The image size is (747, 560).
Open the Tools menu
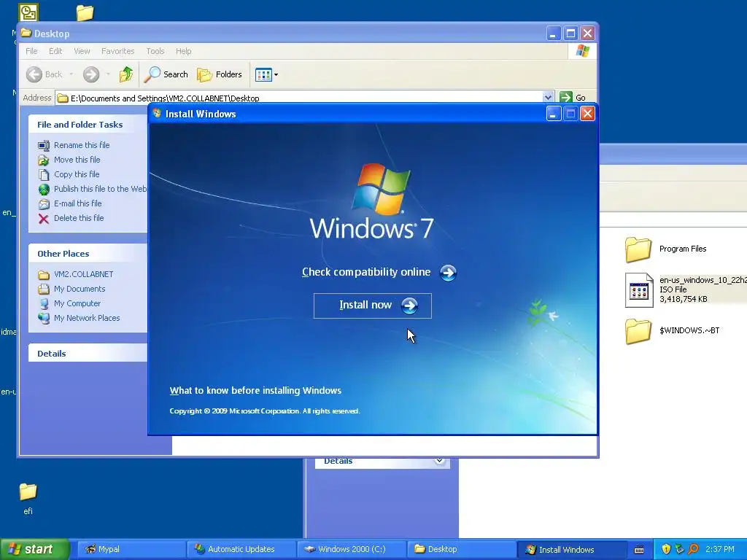pos(155,51)
